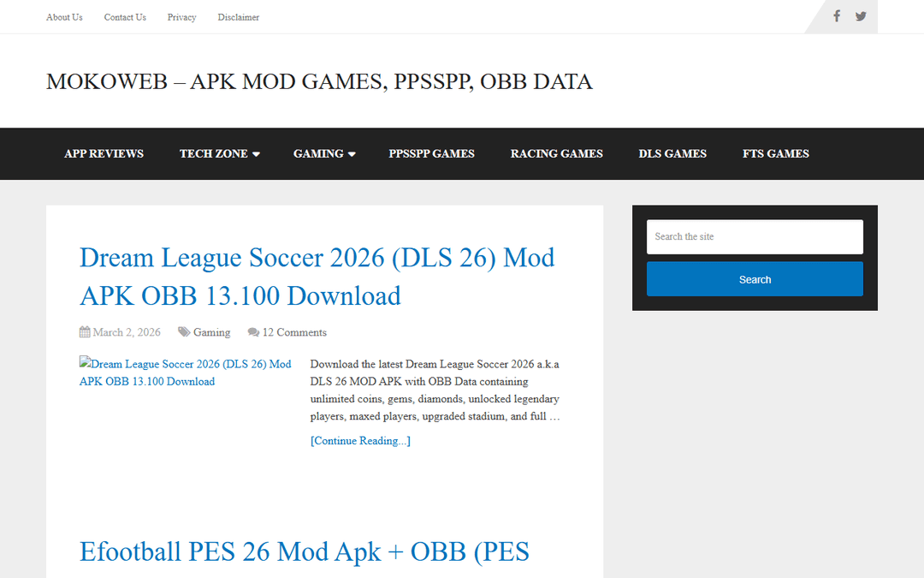Click the DLS 26 post excerpt text
Image resolution: width=924 pixels, height=578 pixels.
435,390
